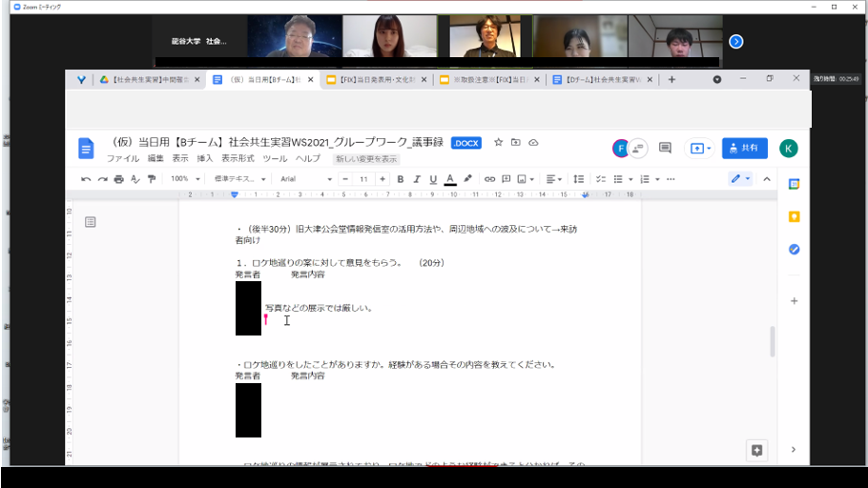Move the document with the folder icon

pyautogui.click(x=515, y=143)
